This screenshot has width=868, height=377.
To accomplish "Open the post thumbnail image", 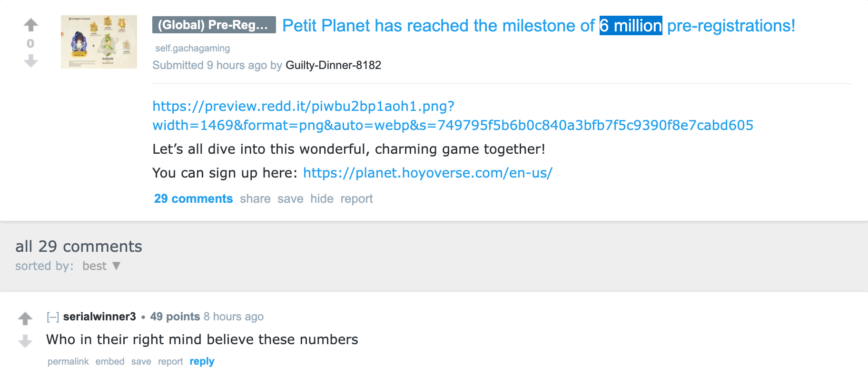I will point(99,42).
